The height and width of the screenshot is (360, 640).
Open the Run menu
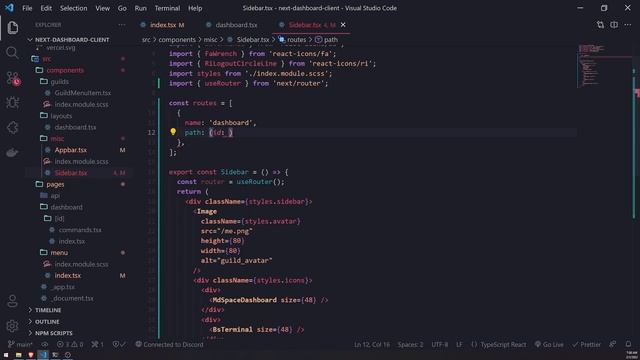[x=140, y=8]
